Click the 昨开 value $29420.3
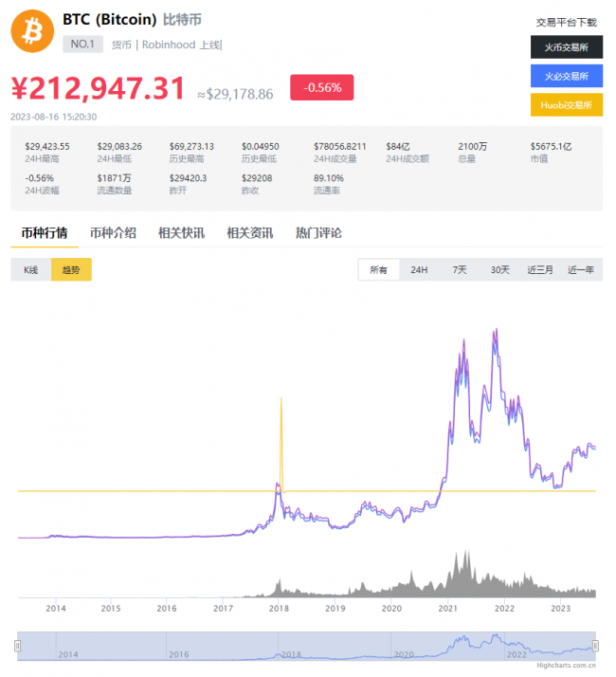The image size is (616, 677). pyautogui.click(x=188, y=178)
